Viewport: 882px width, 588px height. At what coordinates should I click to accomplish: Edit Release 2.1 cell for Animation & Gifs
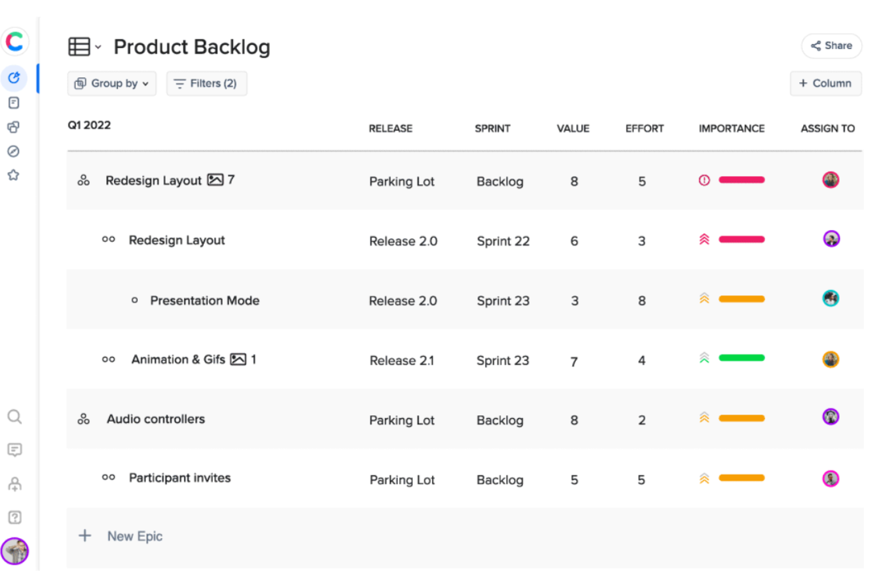(402, 360)
